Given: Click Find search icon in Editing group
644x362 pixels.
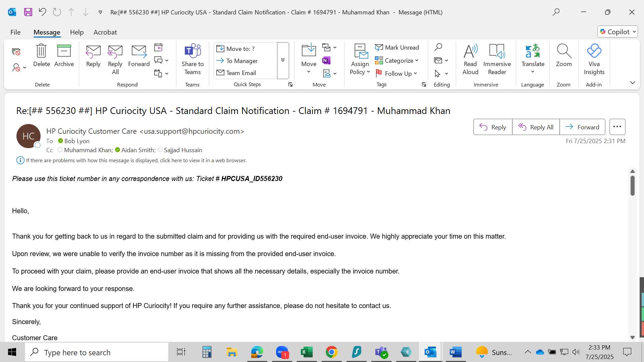Looking at the screenshot, I should click(x=438, y=47).
